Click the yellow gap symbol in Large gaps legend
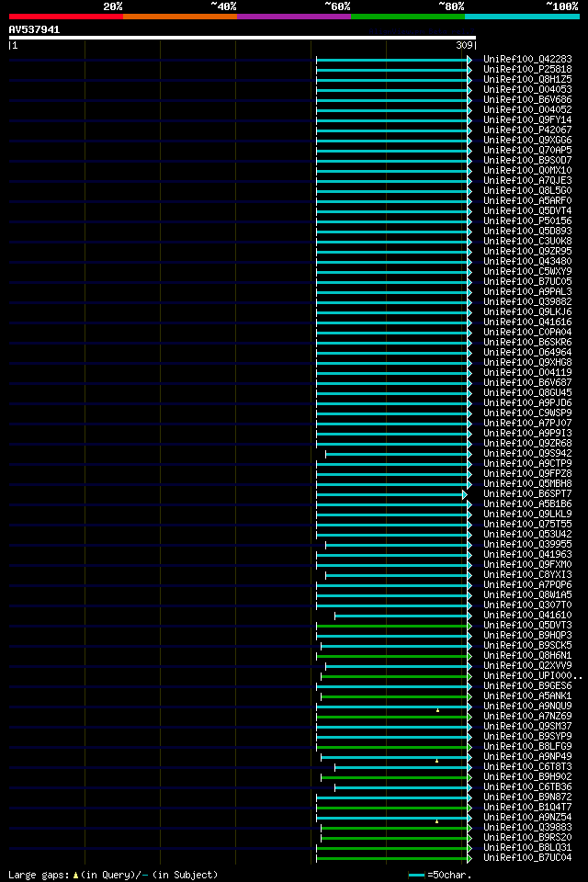 tap(75, 876)
